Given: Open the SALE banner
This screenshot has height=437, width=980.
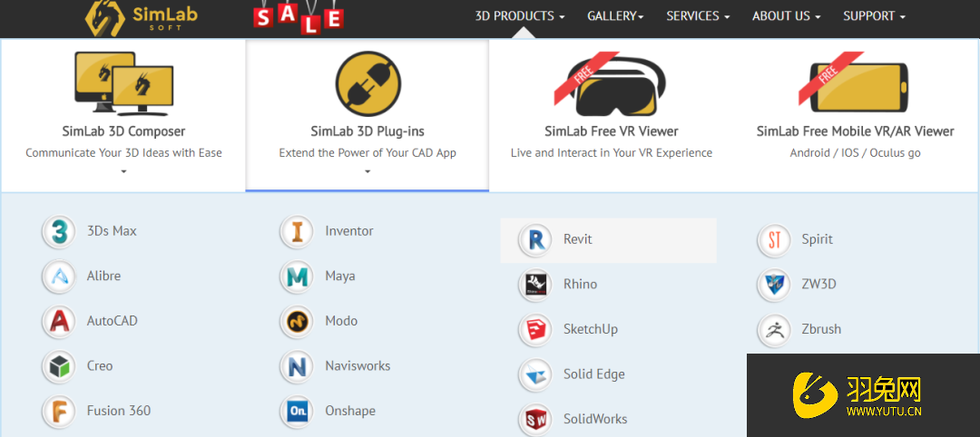Looking at the screenshot, I should (299, 16).
